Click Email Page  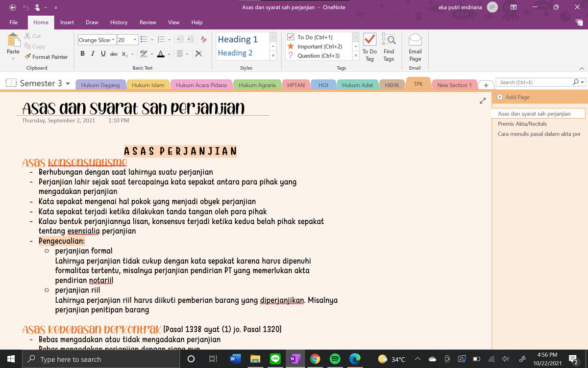coord(415,48)
